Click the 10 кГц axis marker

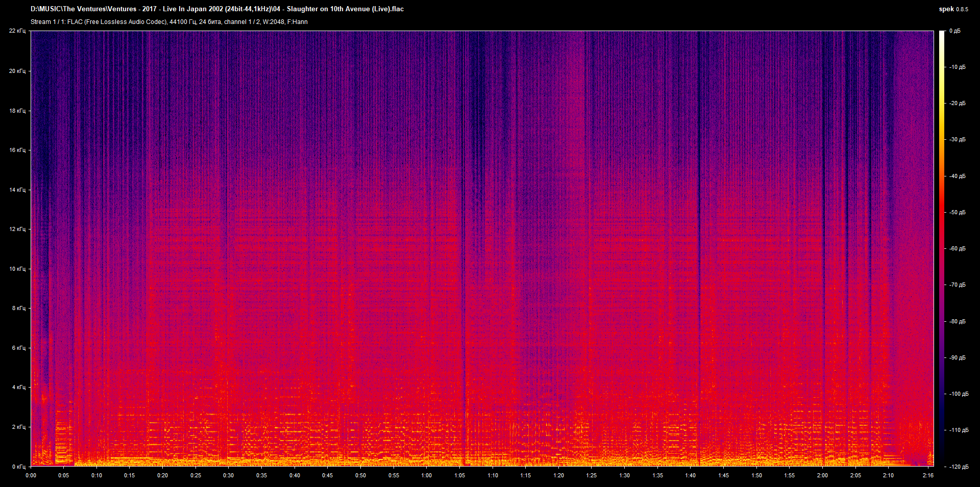coord(17,269)
